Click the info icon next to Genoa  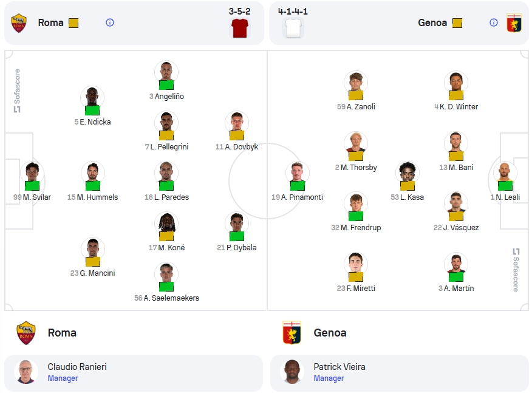tap(494, 22)
